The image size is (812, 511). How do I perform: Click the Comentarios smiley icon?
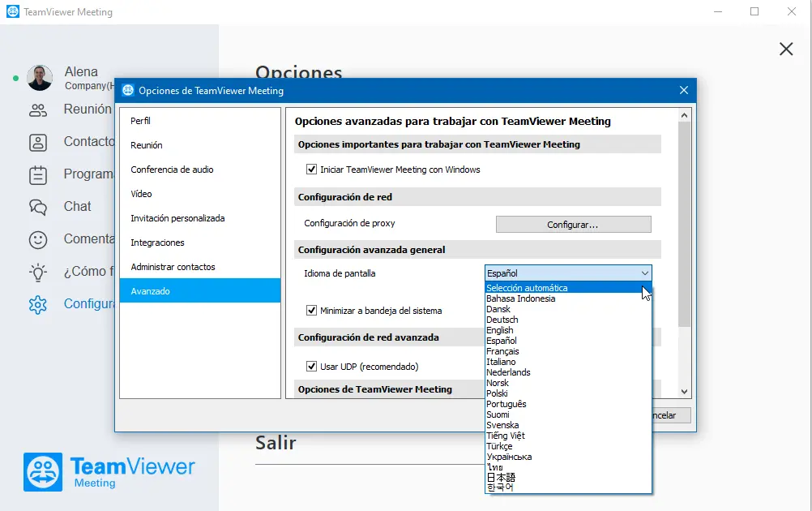pos(38,239)
